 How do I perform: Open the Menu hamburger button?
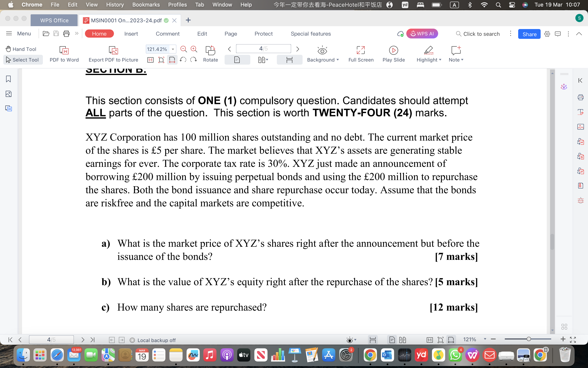click(18, 33)
